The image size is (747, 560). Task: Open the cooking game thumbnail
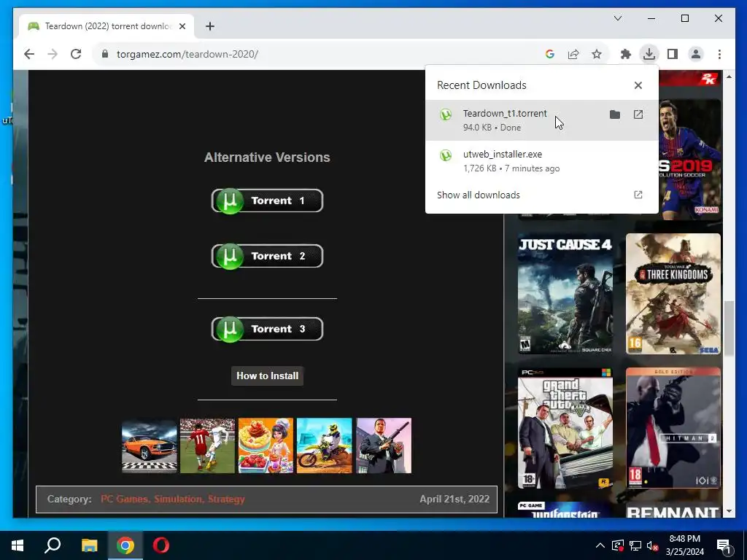point(266,446)
